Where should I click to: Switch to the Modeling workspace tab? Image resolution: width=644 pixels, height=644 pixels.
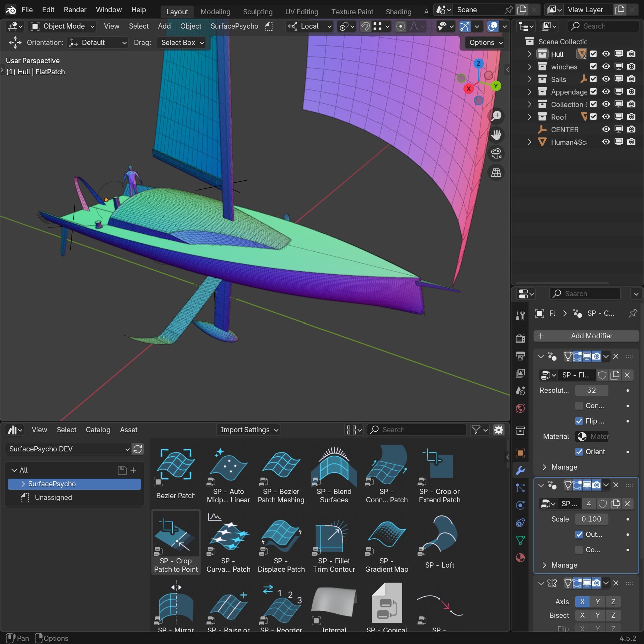[215, 12]
